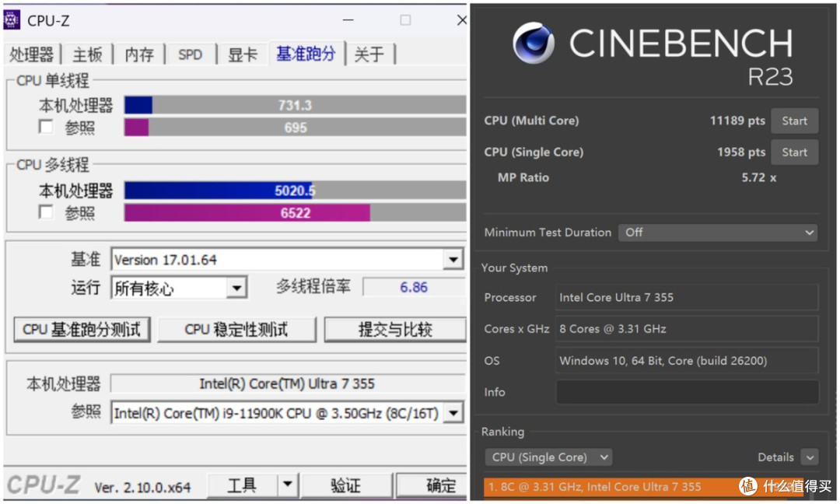Click the OS Windows 10 field

coord(687,360)
